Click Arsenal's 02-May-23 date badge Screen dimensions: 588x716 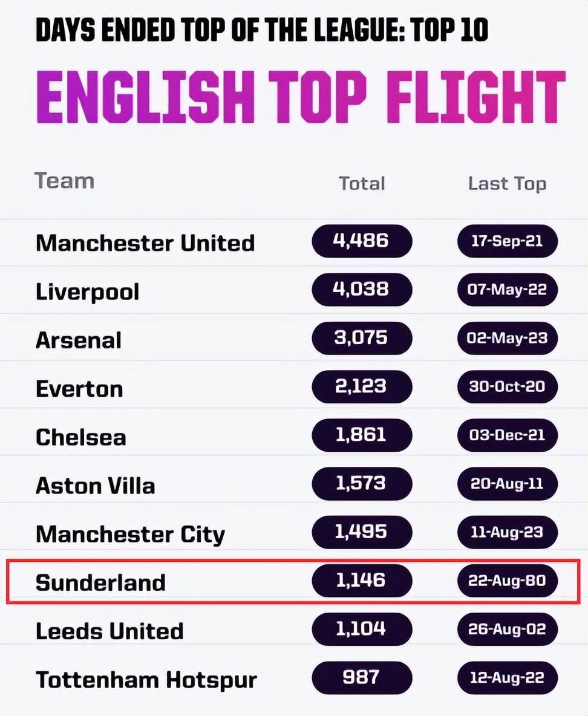coord(507,338)
